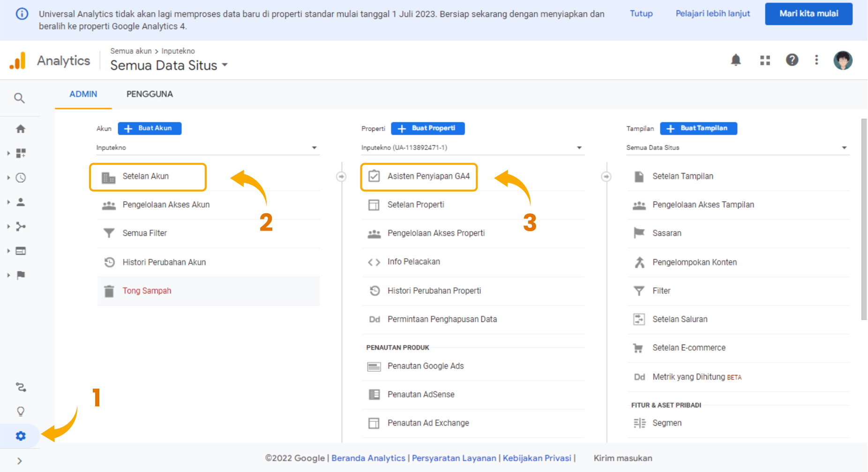Open the three-dot more options menu
The image size is (868, 472).
tap(816, 60)
